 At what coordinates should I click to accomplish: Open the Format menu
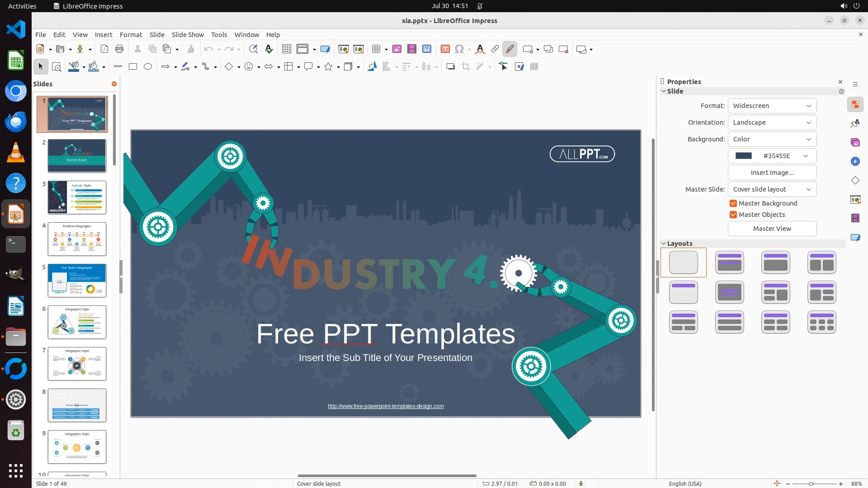[131, 35]
